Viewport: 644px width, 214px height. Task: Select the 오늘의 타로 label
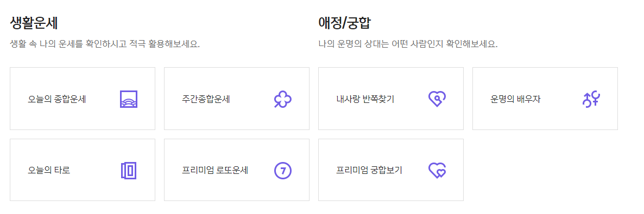(x=49, y=170)
